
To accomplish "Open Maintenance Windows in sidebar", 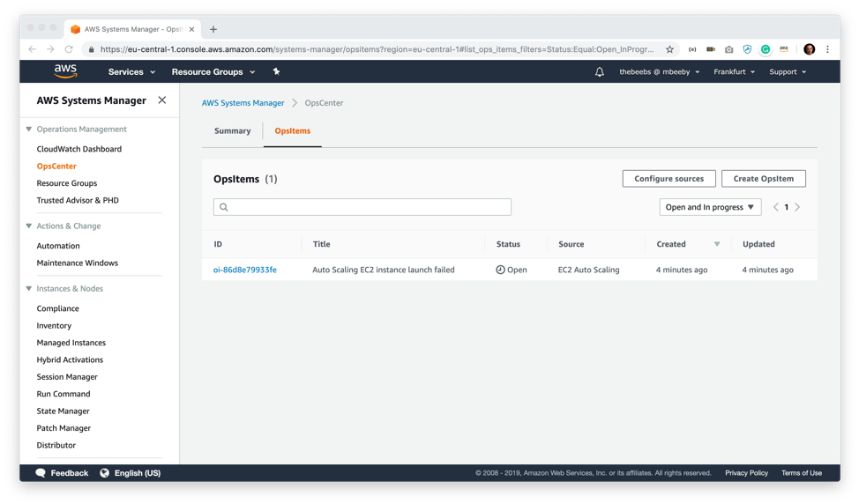I will (x=78, y=263).
